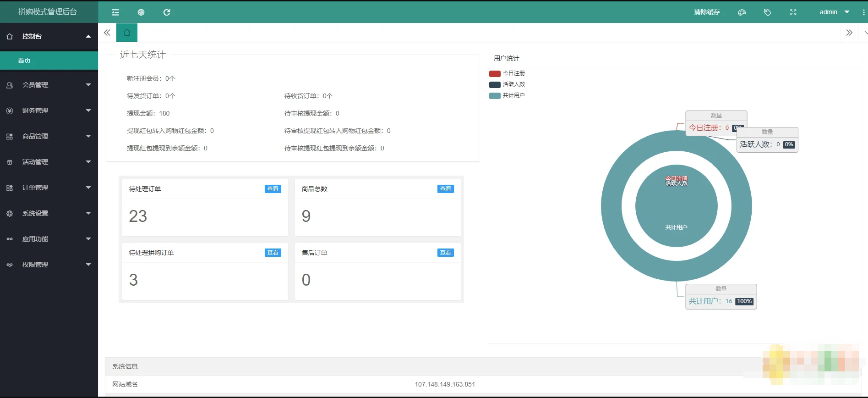Click the tag note icon in header
This screenshot has height=398, width=868.
click(768, 12)
